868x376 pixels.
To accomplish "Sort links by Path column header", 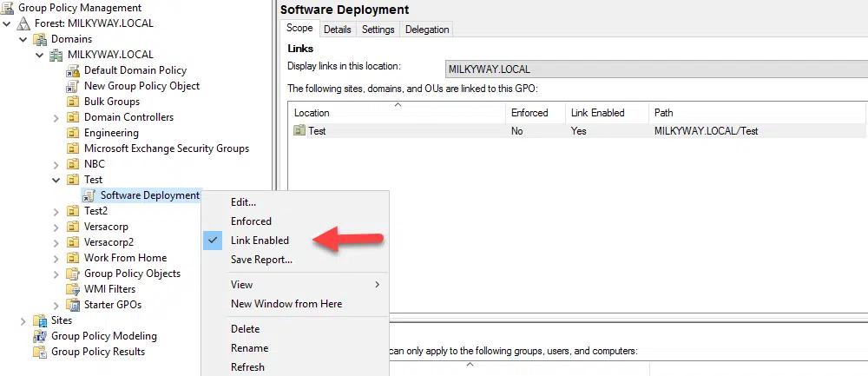I will [x=757, y=112].
